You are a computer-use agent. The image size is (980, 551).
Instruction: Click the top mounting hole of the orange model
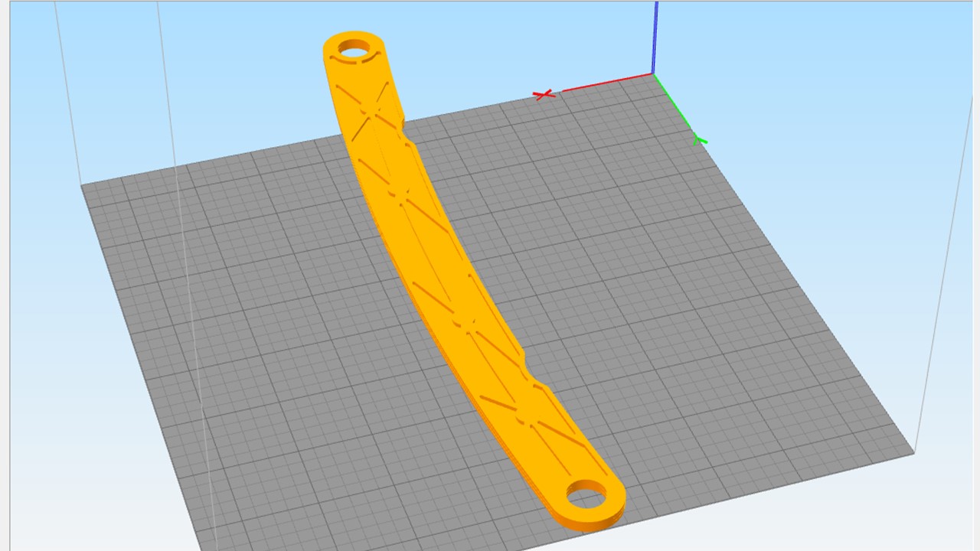tap(353, 48)
